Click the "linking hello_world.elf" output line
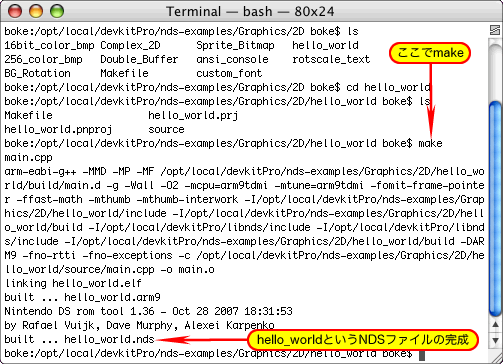Viewport: 503px width, 364px height. pos(73,283)
